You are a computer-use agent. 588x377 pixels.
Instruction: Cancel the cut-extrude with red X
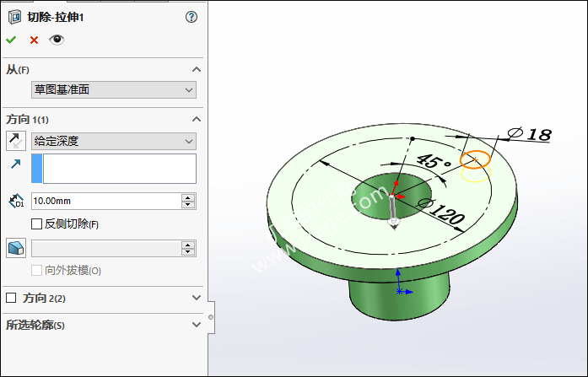coord(34,40)
